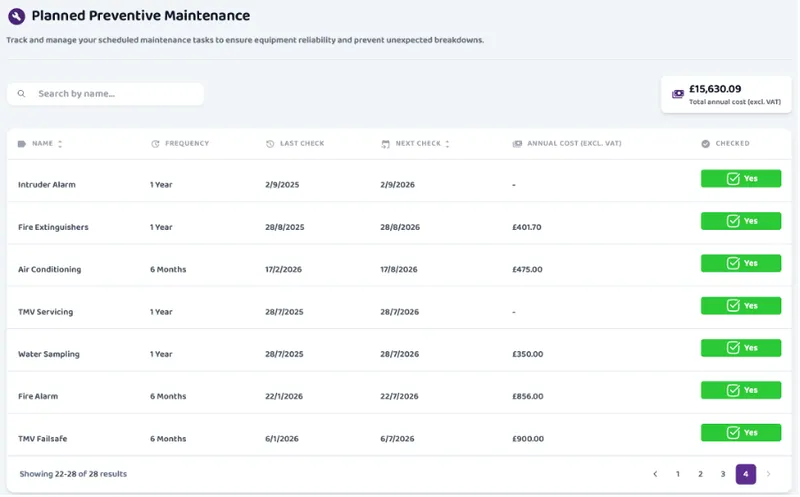Click next check date 2/9/2026
The image size is (800, 497).
[x=397, y=185]
